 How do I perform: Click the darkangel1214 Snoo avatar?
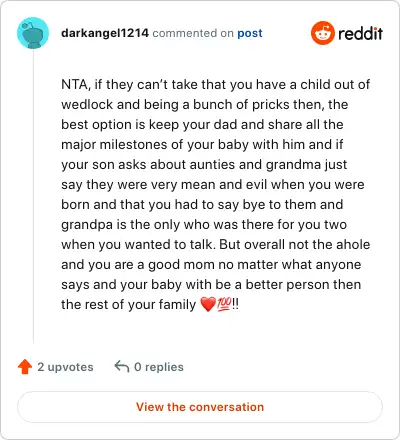coord(33,33)
